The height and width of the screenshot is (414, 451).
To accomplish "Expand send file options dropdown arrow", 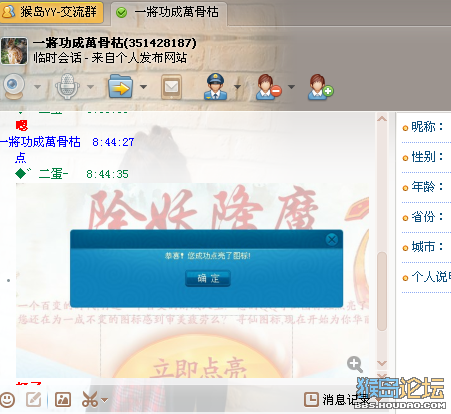I will 143,87.
